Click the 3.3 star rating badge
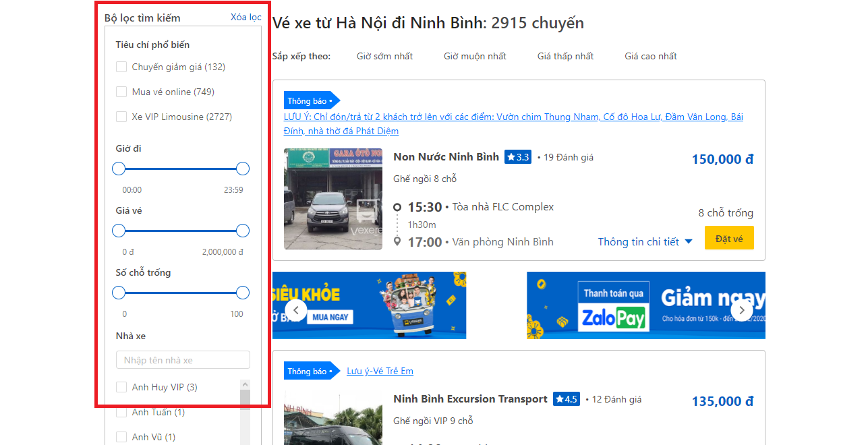 517,157
